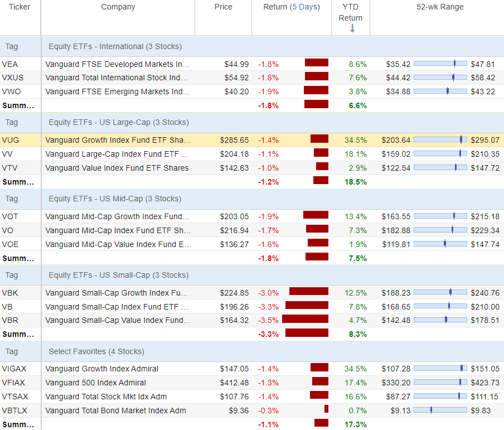504x430 pixels.
Task: Select the VBK ticker
Action: tap(10, 293)
